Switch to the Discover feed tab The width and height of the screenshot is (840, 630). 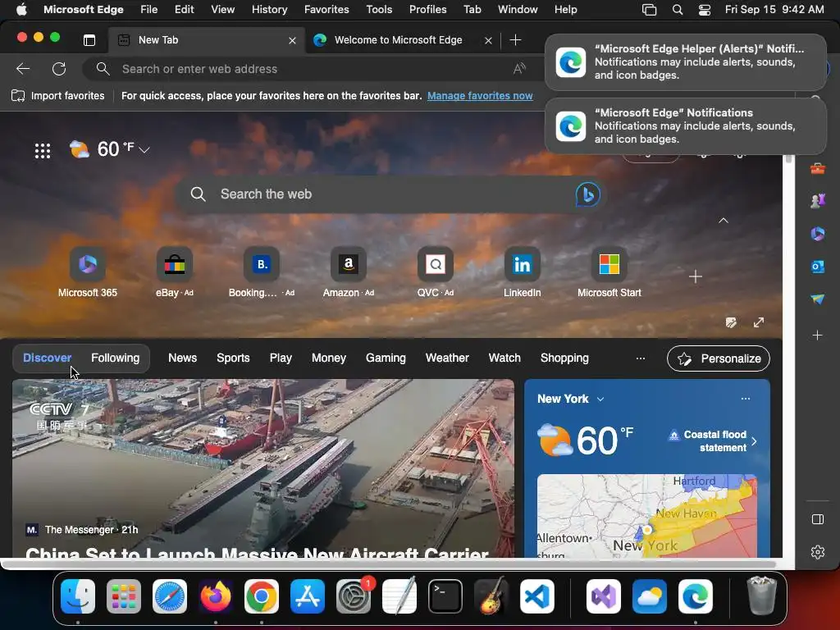[47, 358]
